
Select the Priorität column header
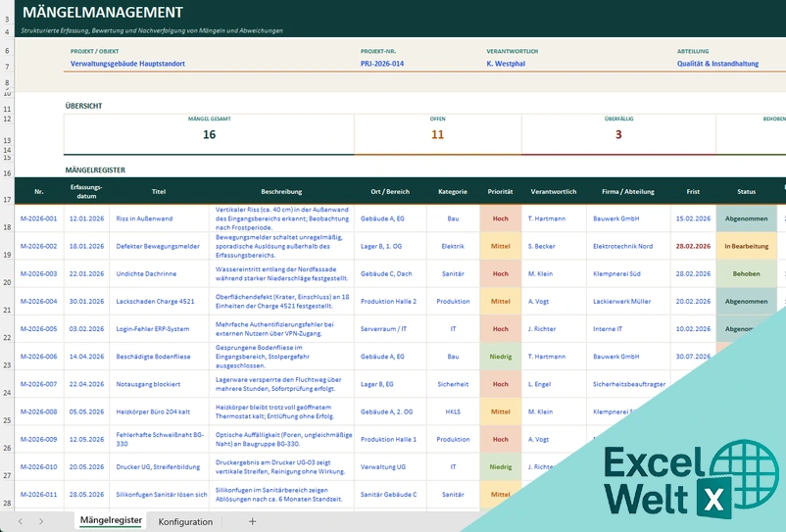pyautogui.click(x=500, y=191)
